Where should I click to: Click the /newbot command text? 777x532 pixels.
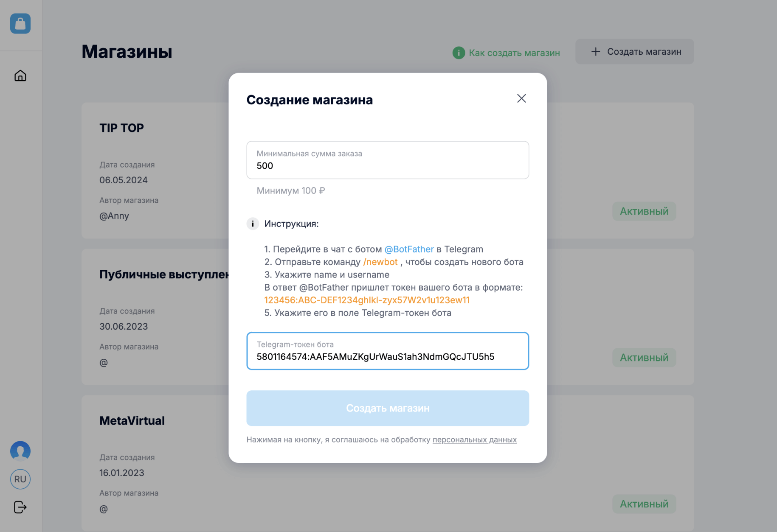(380, 262)
